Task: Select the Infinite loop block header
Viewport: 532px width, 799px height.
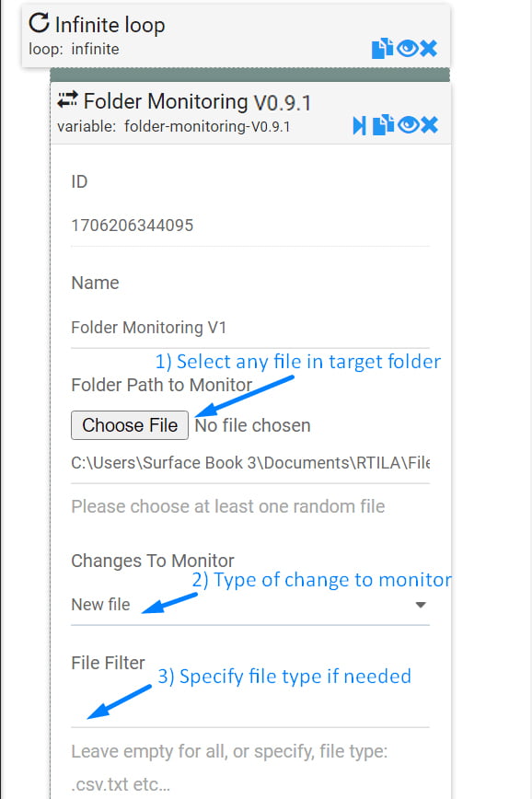Action: click(236, 36)
